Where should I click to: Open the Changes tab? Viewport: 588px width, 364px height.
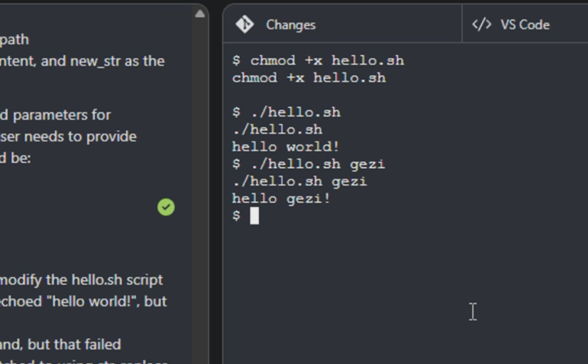coord(342,25)
